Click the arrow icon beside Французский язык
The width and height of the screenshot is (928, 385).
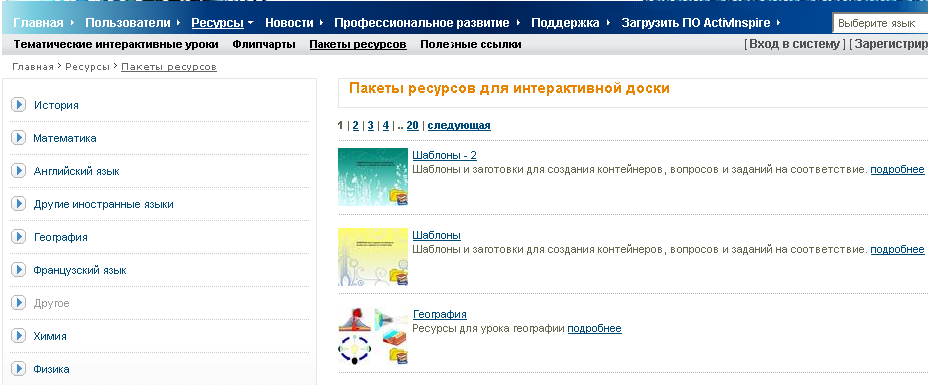18,270
